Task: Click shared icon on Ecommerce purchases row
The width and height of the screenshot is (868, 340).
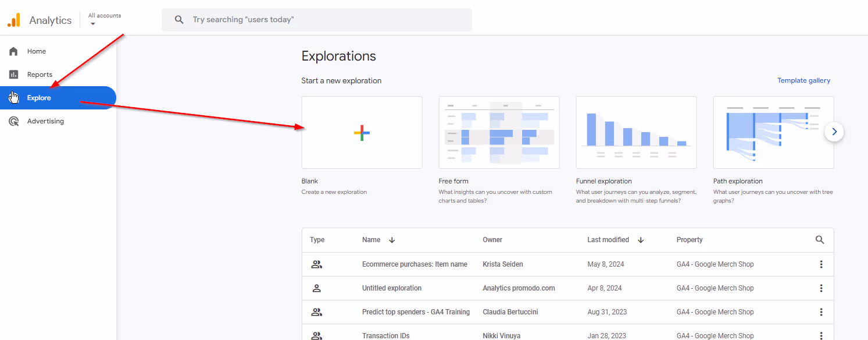Action: (316, 264)
